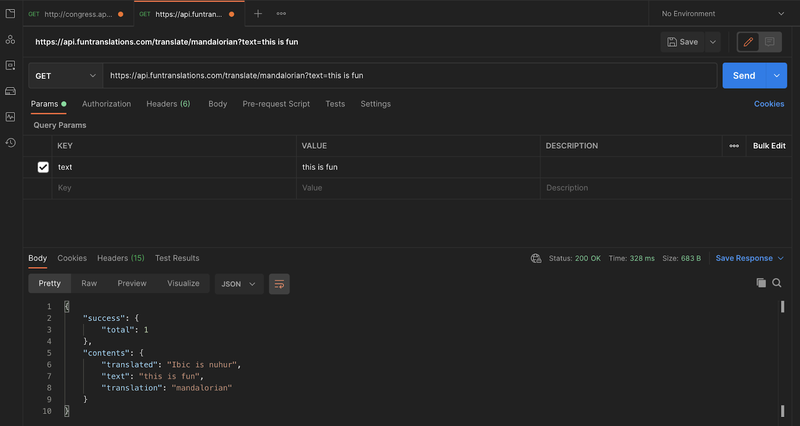
Task: Open the Test Results response tab
Action: tap(177, 258)
